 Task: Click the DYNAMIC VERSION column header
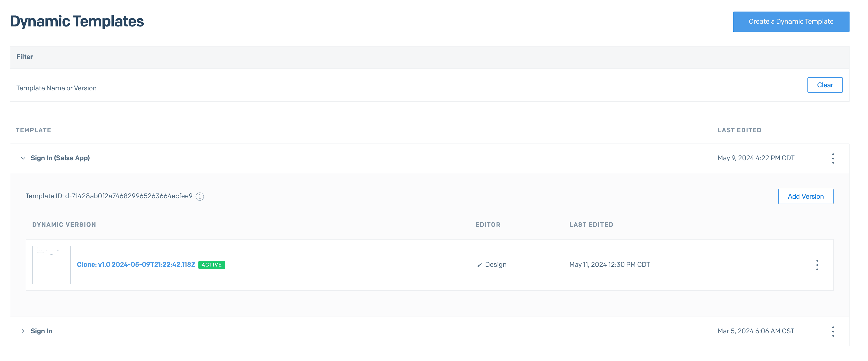point(64,224)
